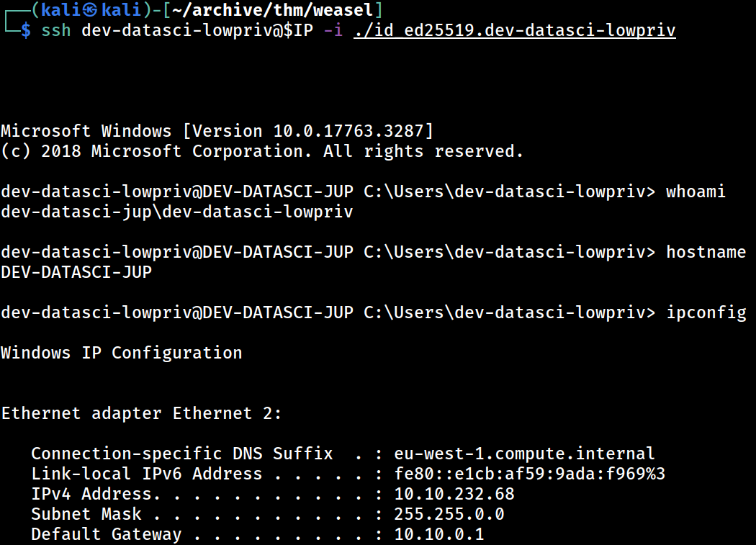The image size is (756, 545).
Task: Click the whoami command text
Action: click(x=696, y=192)
